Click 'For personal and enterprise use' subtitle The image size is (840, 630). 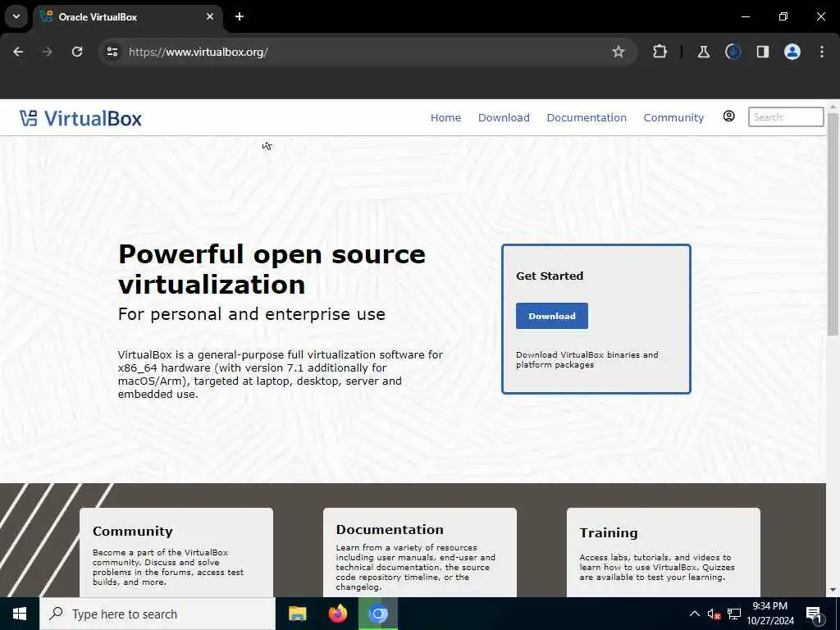pyautogui.click(x=251, y=314)
